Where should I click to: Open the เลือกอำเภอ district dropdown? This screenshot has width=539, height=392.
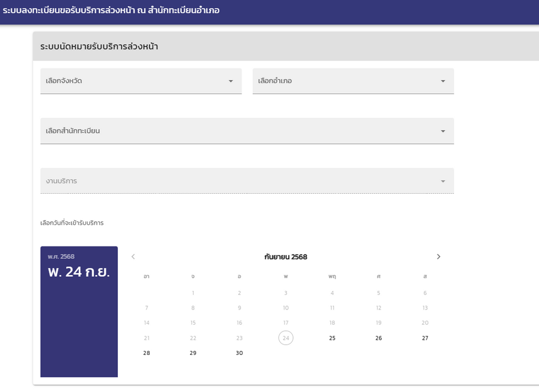click(x=347, y=81)
